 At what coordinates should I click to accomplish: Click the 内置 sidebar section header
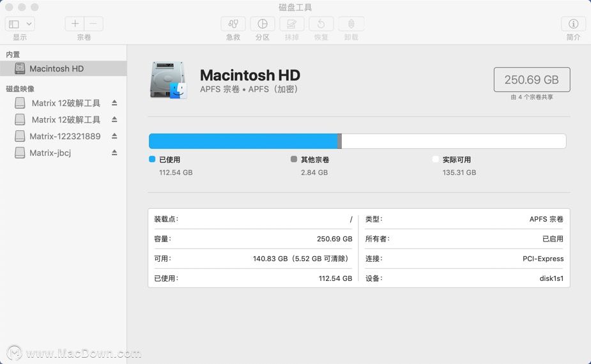pos(13,54)
